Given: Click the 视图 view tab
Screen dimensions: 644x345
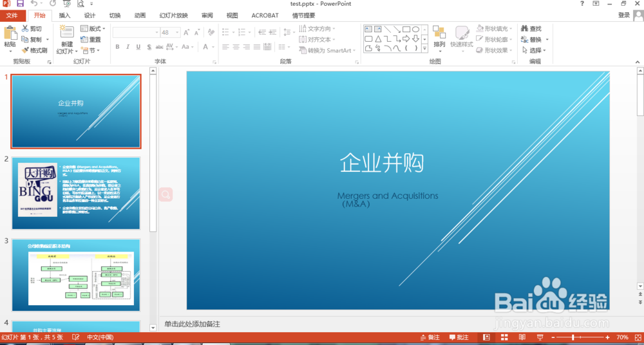Looking at the screenshot, I should 232,15.
